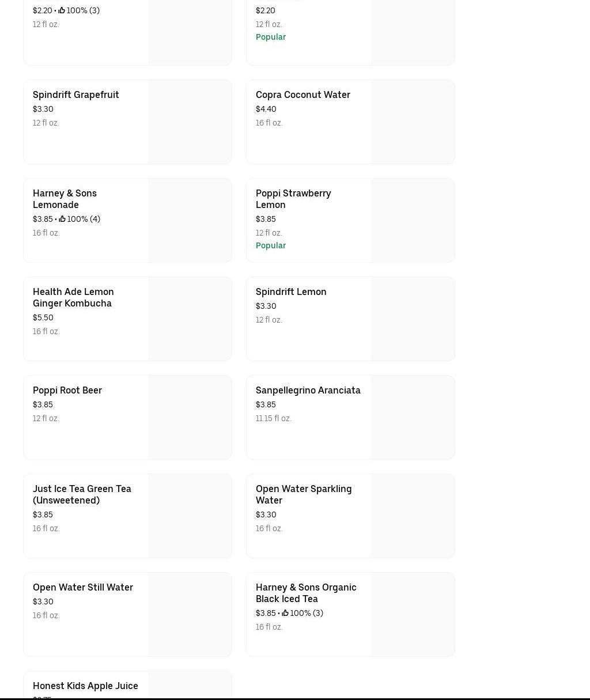Click thumbs-up icon beside the $2.20 100% (3) rating
This screenshot has width=590, height=700.
62,10
